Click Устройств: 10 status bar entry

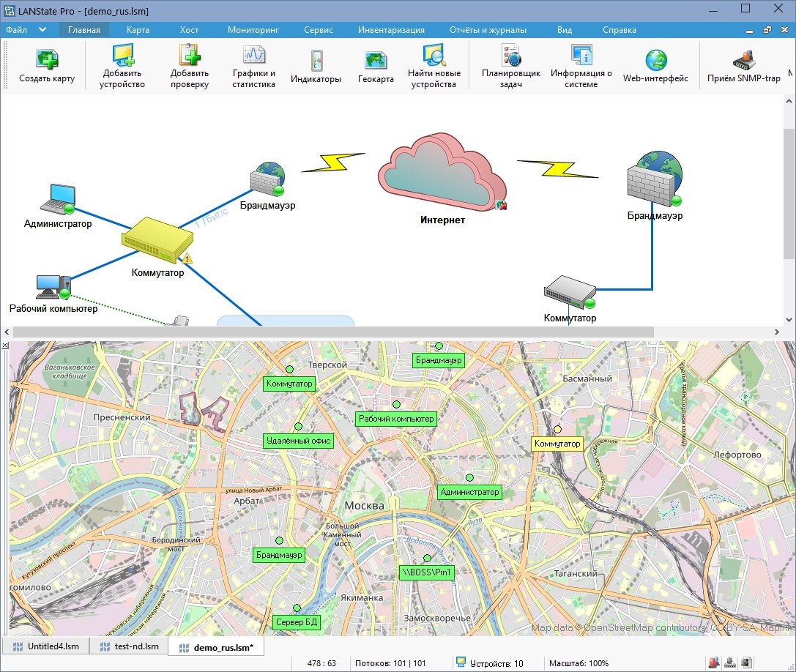(490, 663)
